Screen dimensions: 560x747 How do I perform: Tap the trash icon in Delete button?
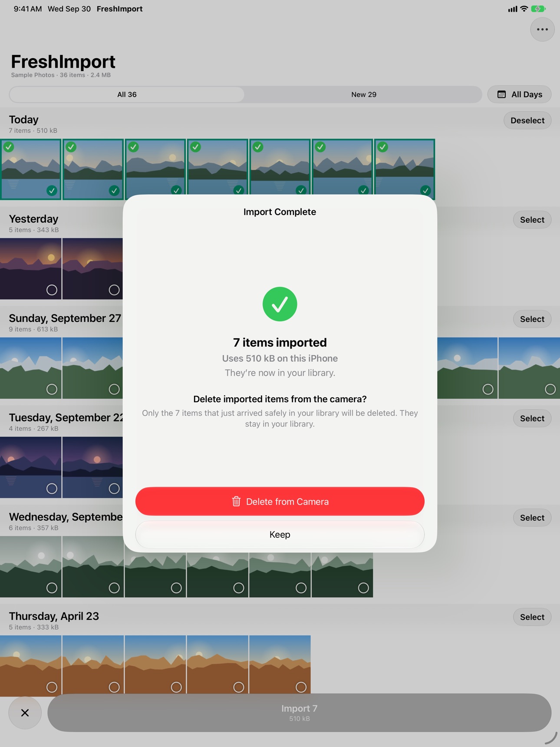tap(236, 502)
